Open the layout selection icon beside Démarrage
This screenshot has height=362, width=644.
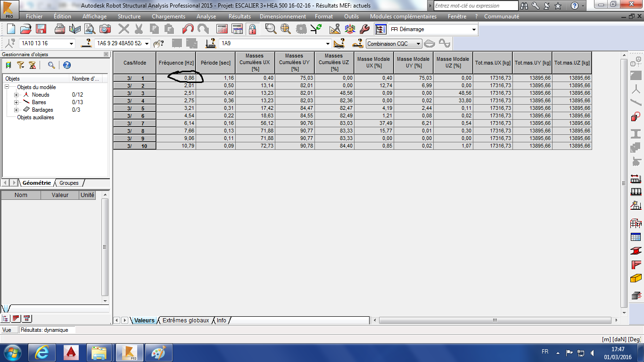point(381,29)
